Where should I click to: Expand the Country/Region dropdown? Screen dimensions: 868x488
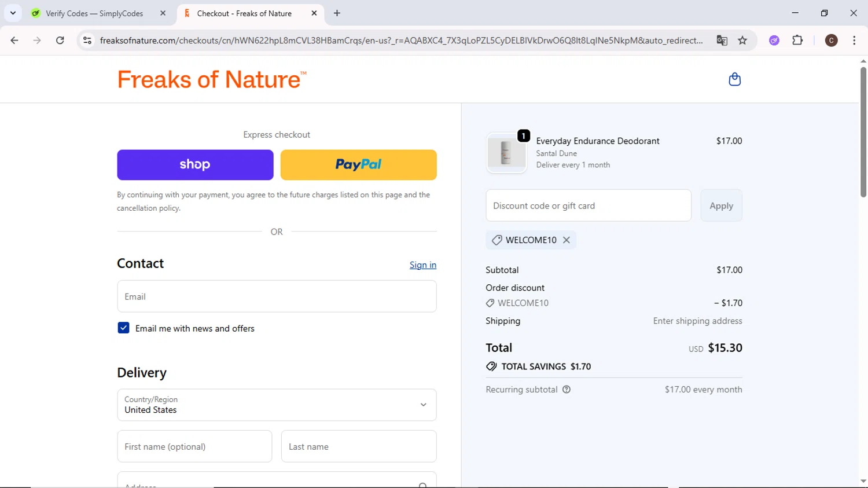[x=277, y=405]
